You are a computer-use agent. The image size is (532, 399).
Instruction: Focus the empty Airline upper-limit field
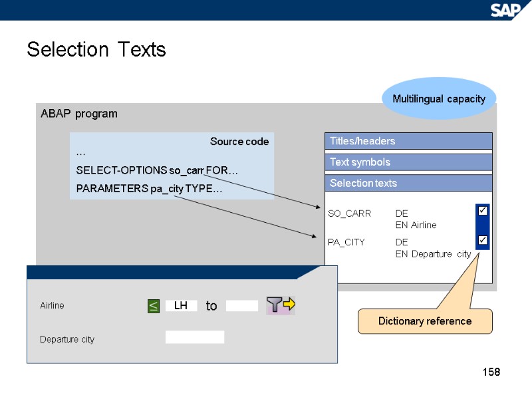point(241,306)
